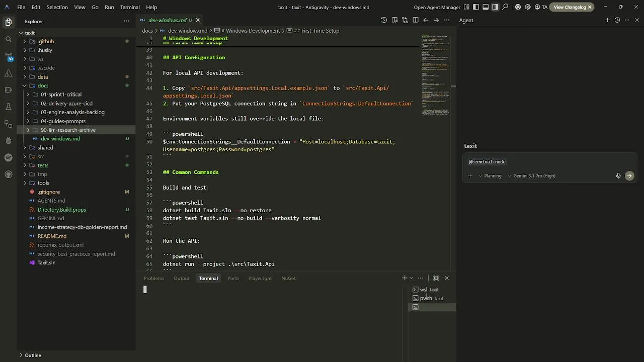Screen dimensions: 644x362
Task: Switch to the Ports tab
Action: (233, 278)
